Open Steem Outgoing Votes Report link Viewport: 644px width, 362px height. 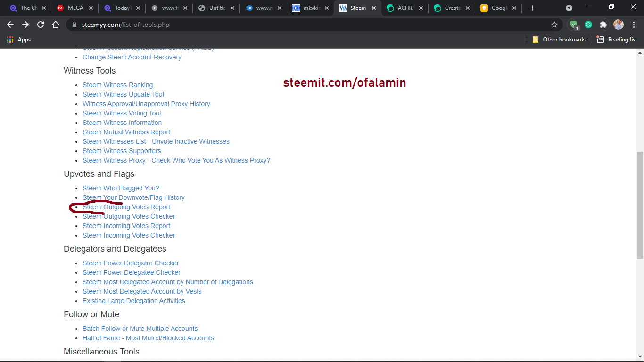click(x=126, y=207)
